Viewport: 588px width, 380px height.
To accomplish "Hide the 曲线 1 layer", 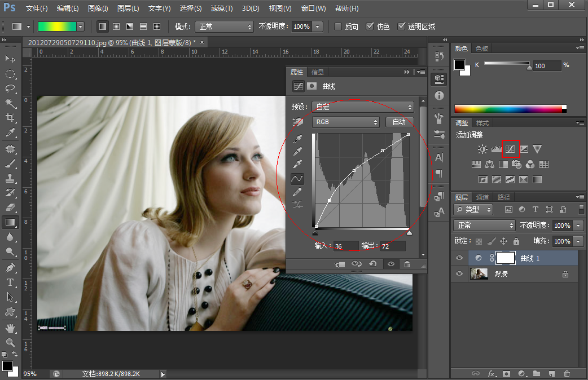I will (x=459, y=258).
